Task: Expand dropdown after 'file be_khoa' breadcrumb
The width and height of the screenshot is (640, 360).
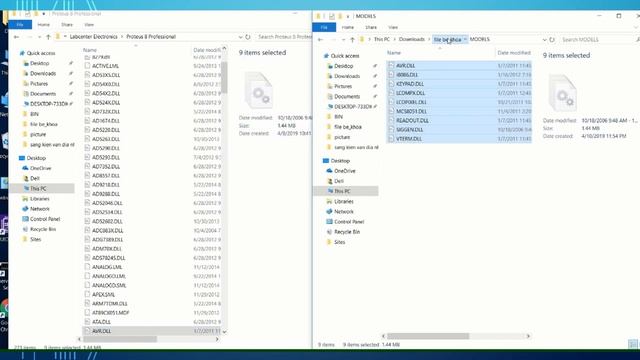Action: [465, 40]
